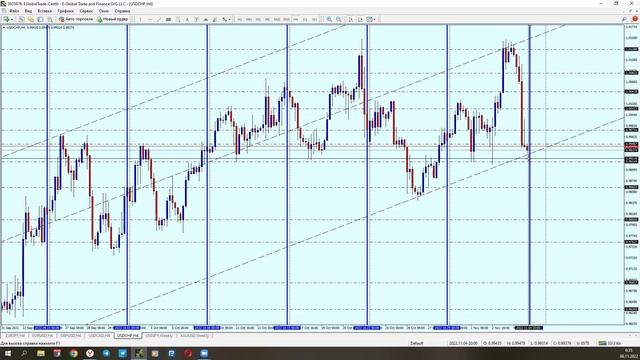Toggle the chart auto-scroll icon
640x360 pixels.
[x=351, y=19]
